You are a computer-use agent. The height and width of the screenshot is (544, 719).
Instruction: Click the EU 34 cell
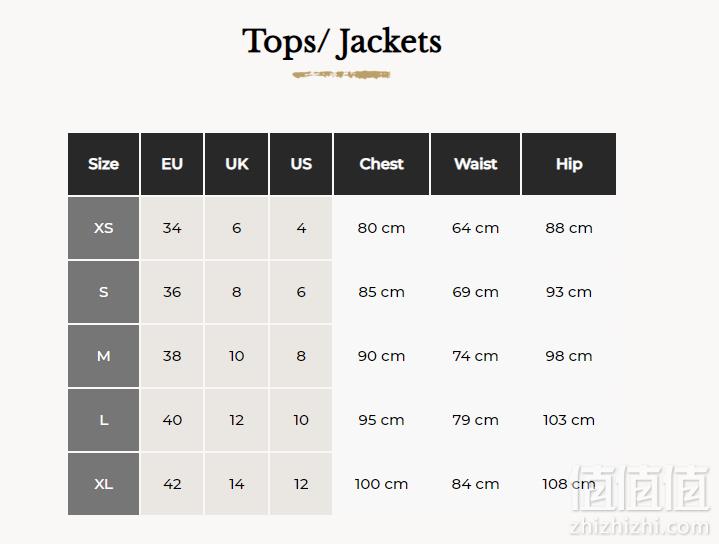click(172, 228)
